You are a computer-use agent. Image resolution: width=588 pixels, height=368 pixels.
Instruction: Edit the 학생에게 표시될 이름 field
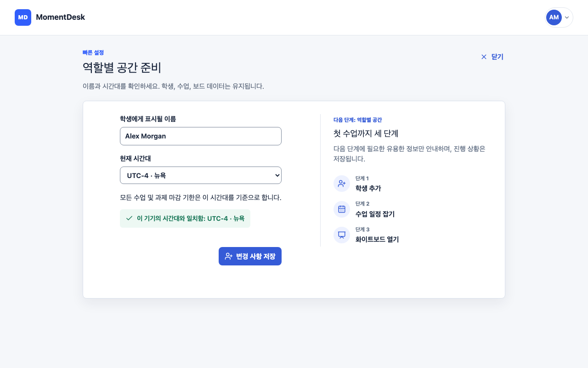(x=201, y=136)
